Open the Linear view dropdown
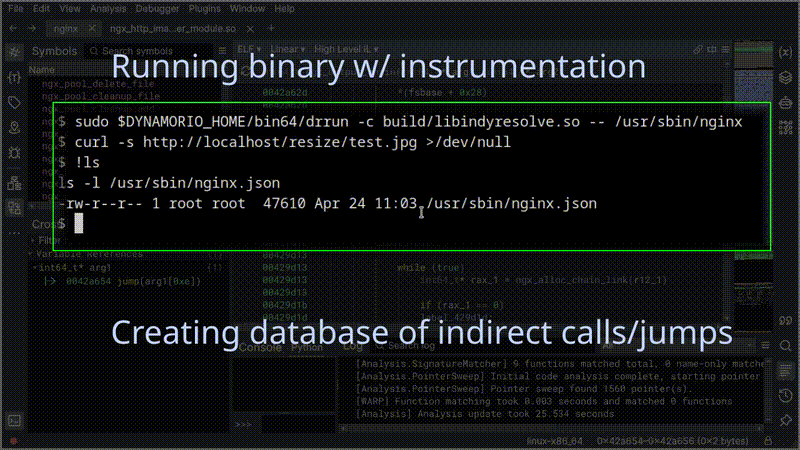Viewport: 800px width, 450px height. click(288, 49)
